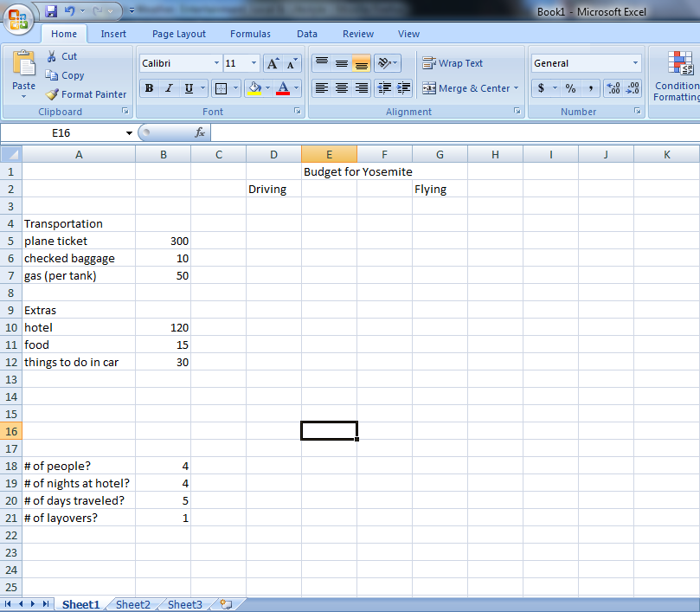Click the Select All corner triangle
Viewport: 700px width, 612px height.
[x=11, y=155]
